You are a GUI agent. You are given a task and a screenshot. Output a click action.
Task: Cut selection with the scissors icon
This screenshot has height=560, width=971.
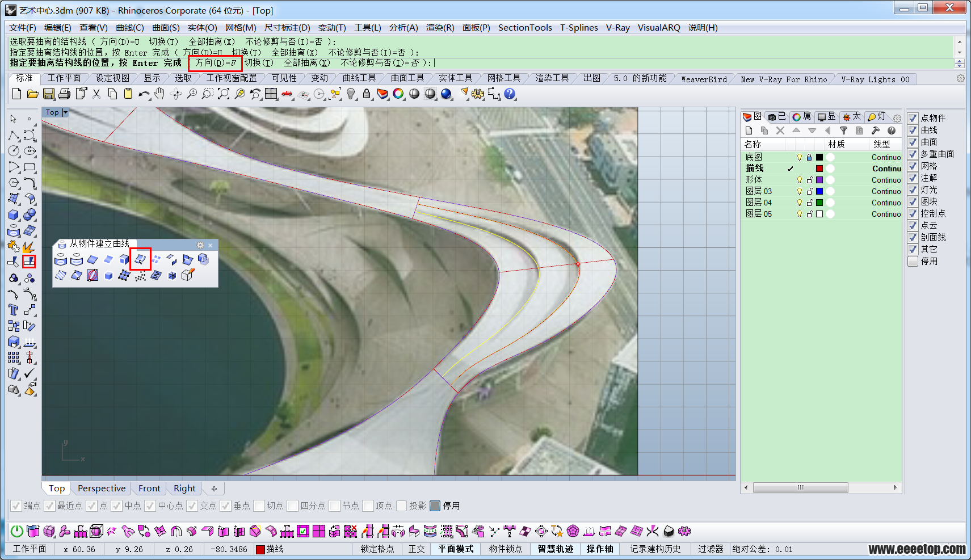pyautogui.click(x=96, y=94)
